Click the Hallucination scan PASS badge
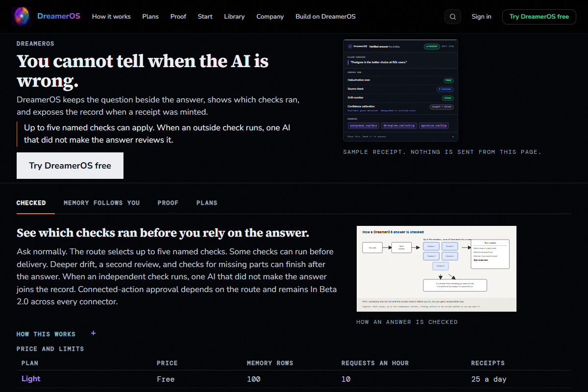Viewport: 588px width, 392px height. tap(448, 80)
